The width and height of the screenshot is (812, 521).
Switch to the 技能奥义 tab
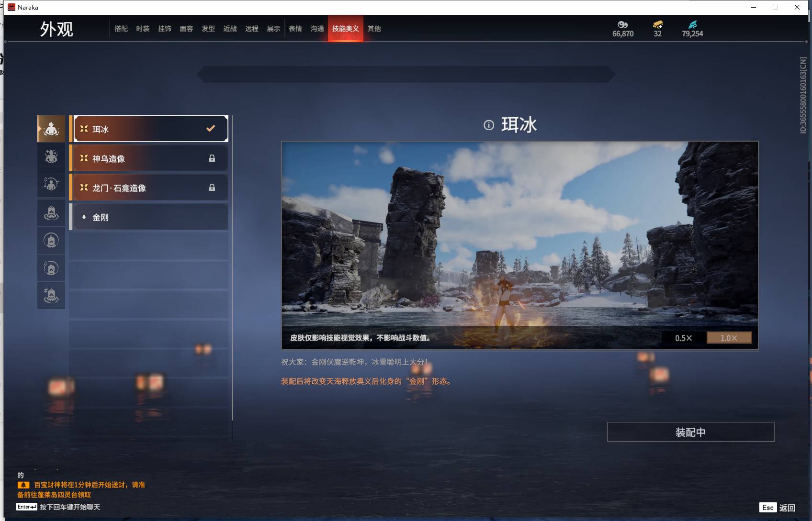click(x=346, y=29)
